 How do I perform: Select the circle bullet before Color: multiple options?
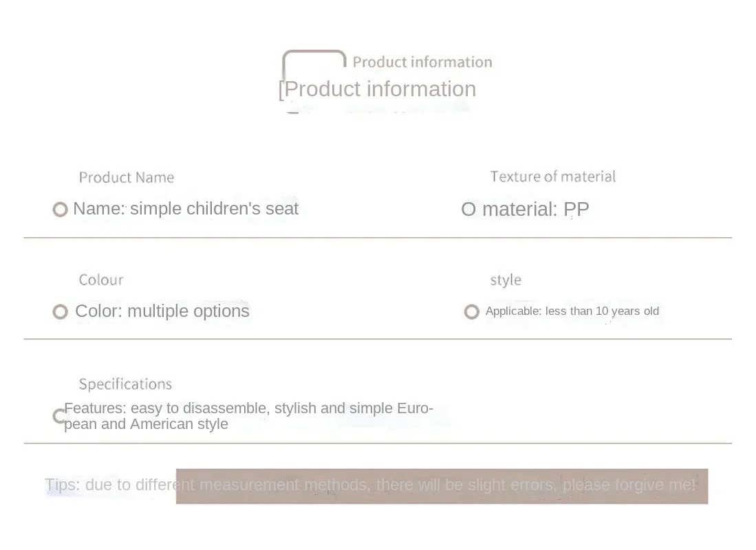61,312
